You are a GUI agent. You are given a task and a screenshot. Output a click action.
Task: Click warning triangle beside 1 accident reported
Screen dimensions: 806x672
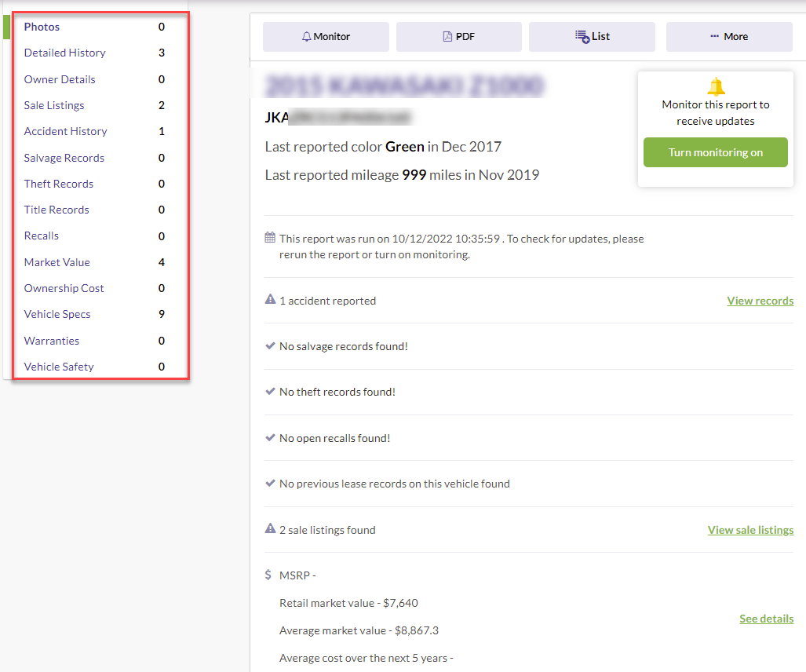point(271,299)
